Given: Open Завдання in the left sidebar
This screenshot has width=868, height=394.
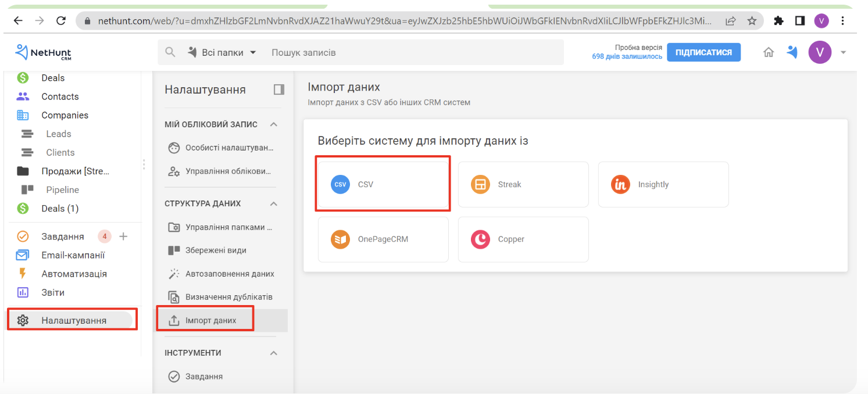Looking at the screenshot, I should [63, 237].
